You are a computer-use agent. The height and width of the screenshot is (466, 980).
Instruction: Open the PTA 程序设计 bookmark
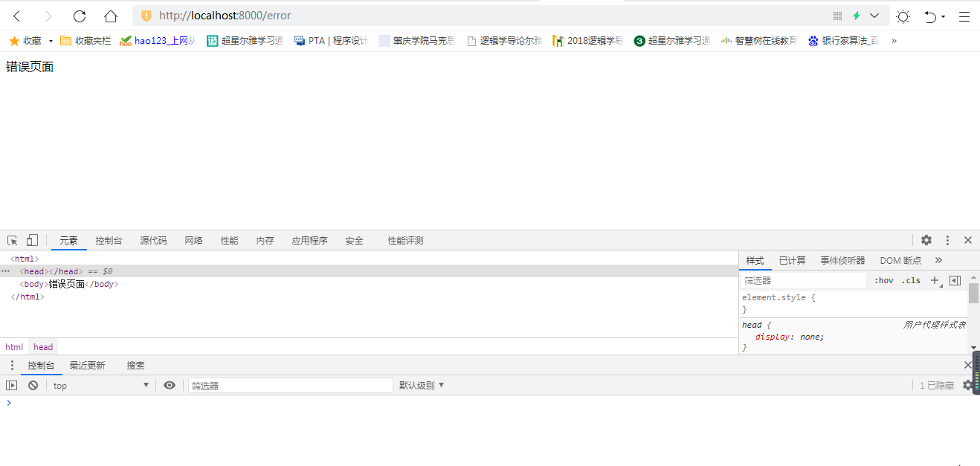pyautogui.click(x=331, y=41)
